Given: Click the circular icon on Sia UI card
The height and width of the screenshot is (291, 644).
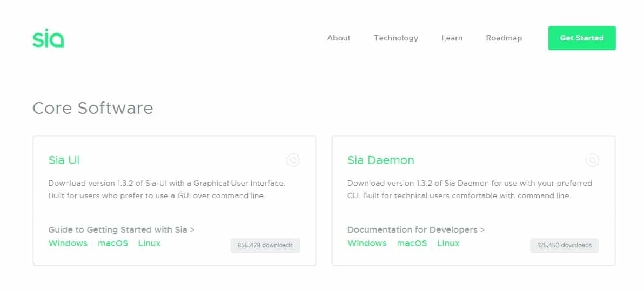Looking at the screenshot, I should [x=293, y=160].
